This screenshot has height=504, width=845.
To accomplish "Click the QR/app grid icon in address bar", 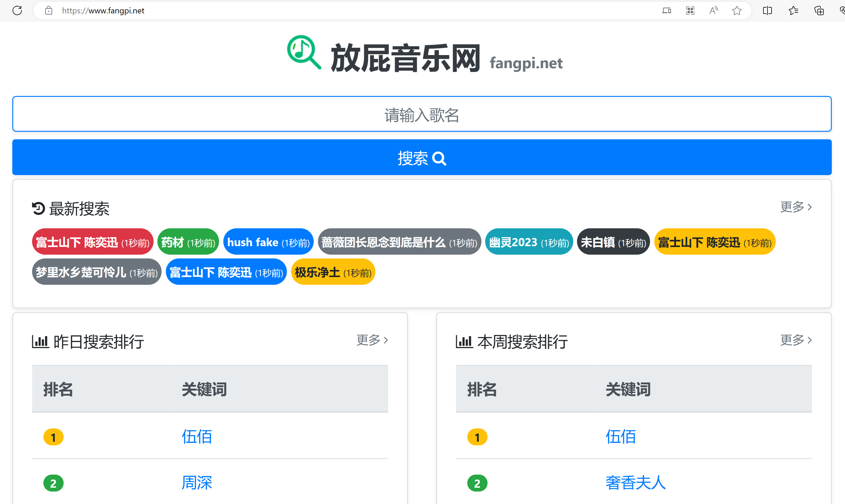I will point(690,10).
